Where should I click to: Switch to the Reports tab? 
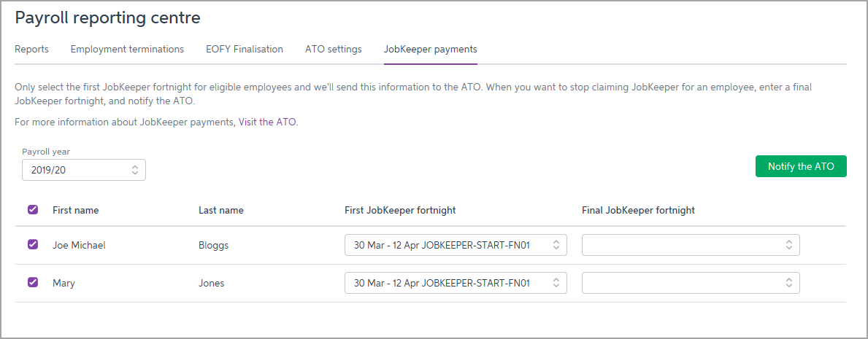click(31, 50)
